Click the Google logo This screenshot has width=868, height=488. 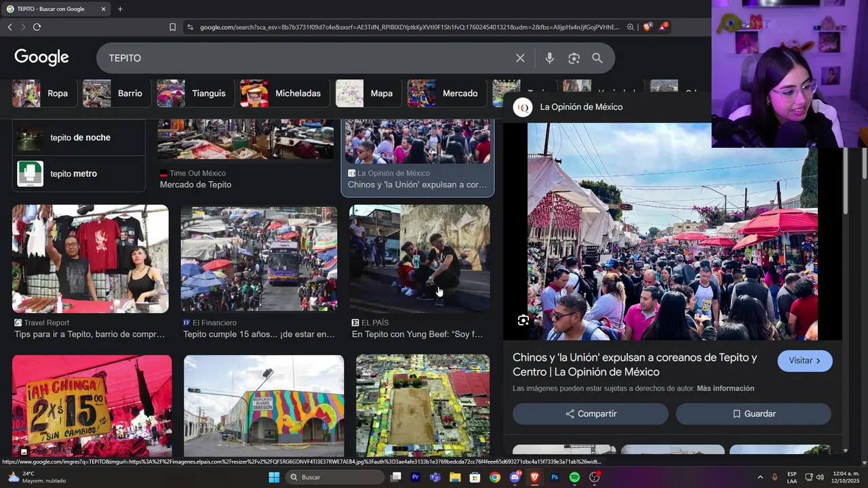[41, 58]
